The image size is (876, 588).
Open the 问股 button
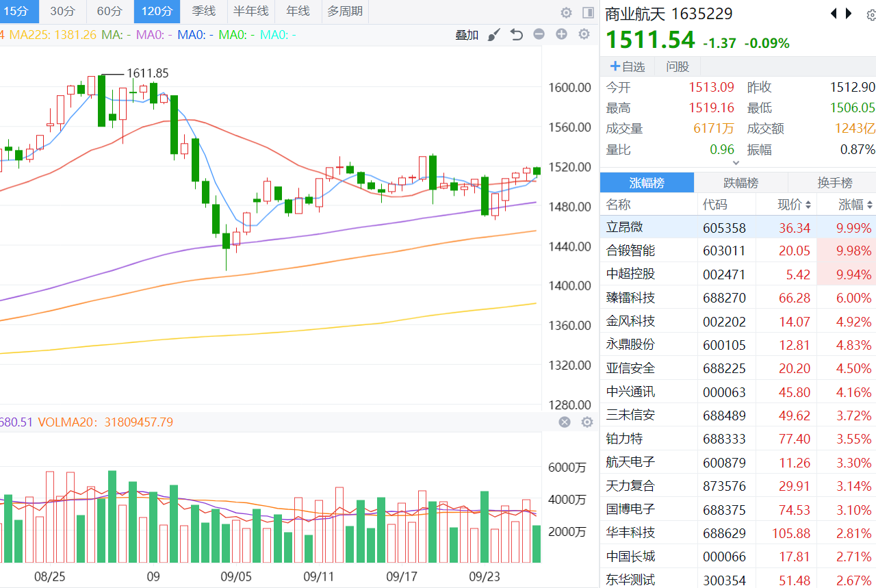(x=678, y=66)
